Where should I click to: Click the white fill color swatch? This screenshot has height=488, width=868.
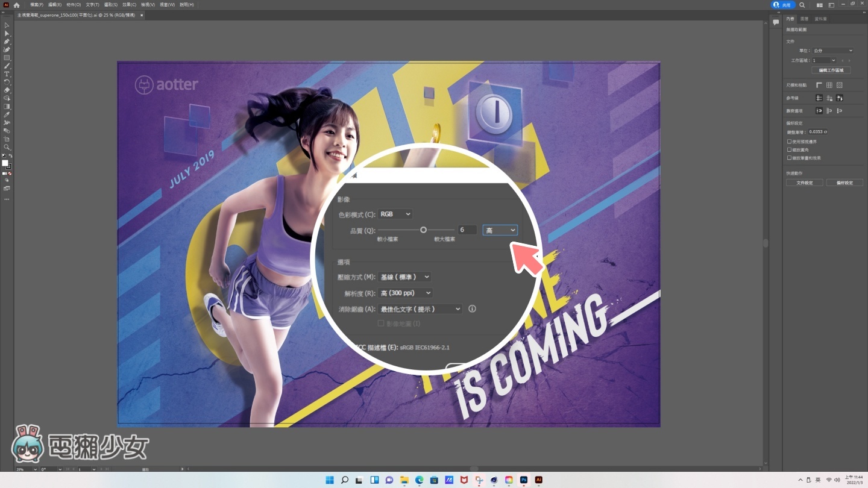5,163
